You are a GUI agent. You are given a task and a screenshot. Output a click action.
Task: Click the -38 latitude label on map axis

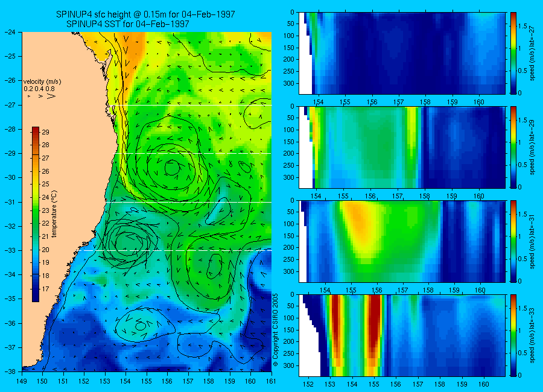click(10, 371)
